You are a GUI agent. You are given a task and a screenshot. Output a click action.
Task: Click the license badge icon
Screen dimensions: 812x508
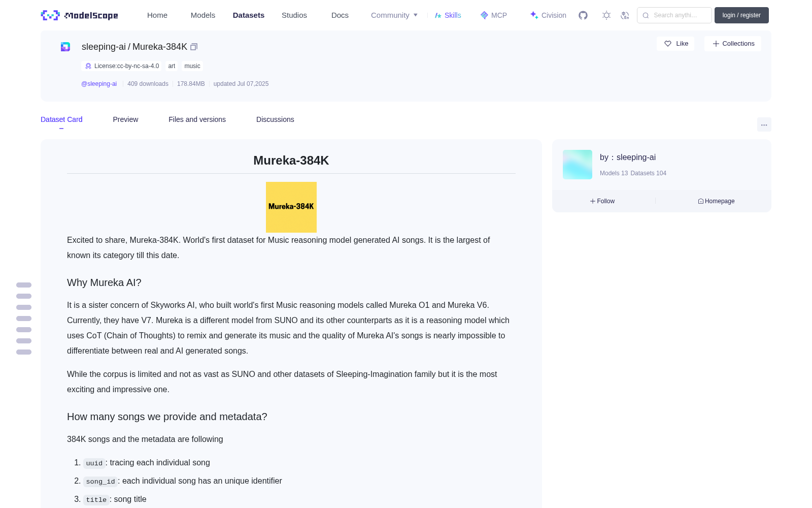88,66
